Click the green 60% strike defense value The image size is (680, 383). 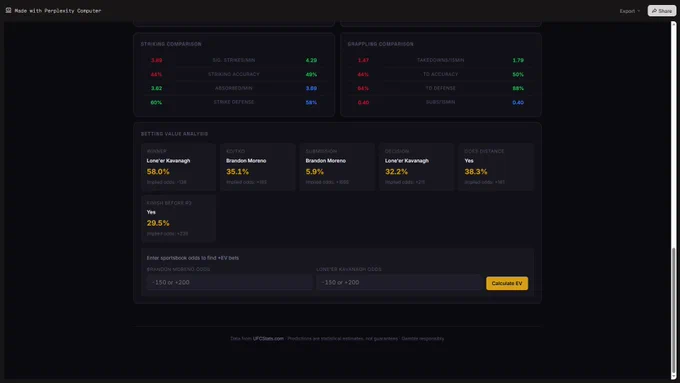point(156,102)
